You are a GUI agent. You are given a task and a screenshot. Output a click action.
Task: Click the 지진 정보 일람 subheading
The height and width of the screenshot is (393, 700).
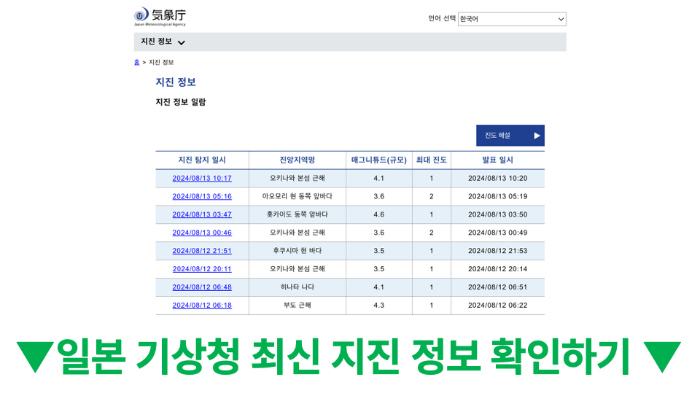(x=181, y=102)
